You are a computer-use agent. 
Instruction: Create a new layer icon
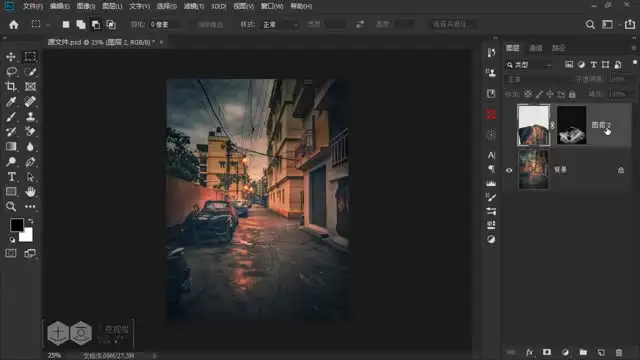pyautogui.click(x=601, y=352)
